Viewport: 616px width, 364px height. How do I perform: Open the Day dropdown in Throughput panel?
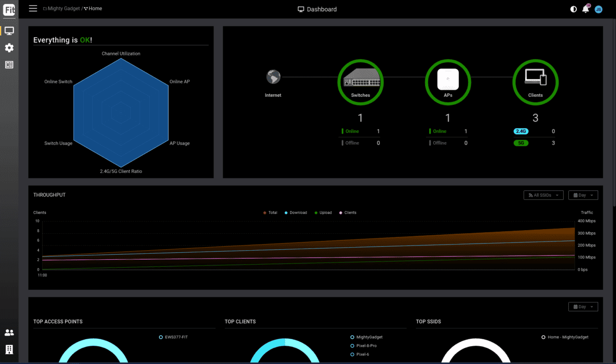pos(583,195)
